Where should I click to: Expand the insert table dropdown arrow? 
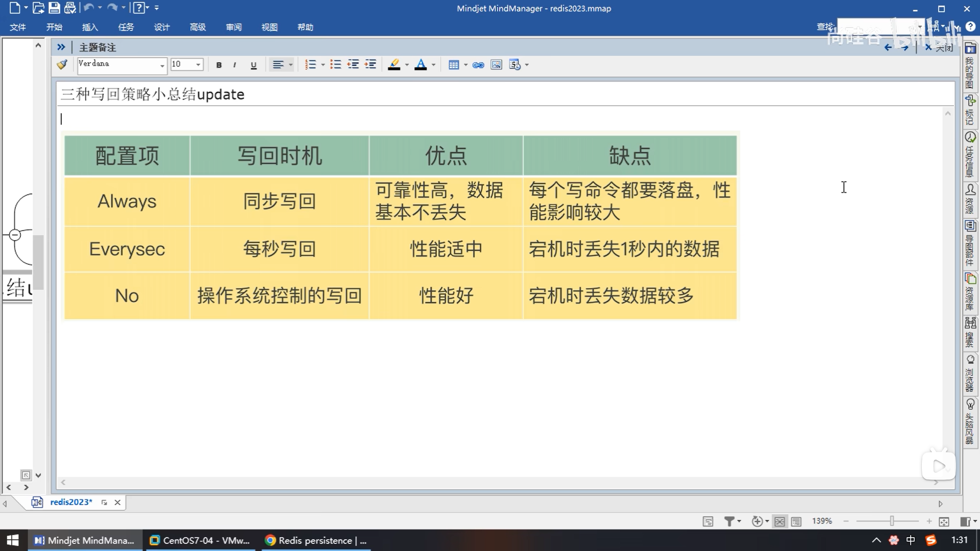(x=465, y=65)
